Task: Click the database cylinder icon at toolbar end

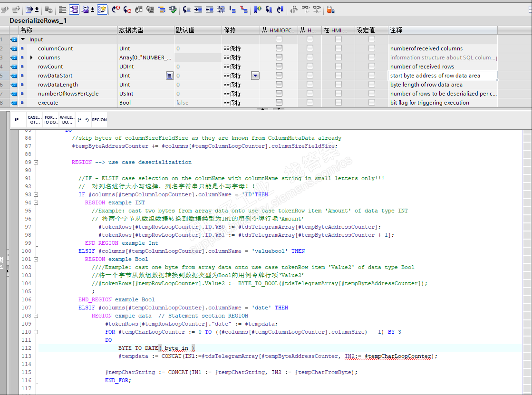Action: click(x=330, y=9)
